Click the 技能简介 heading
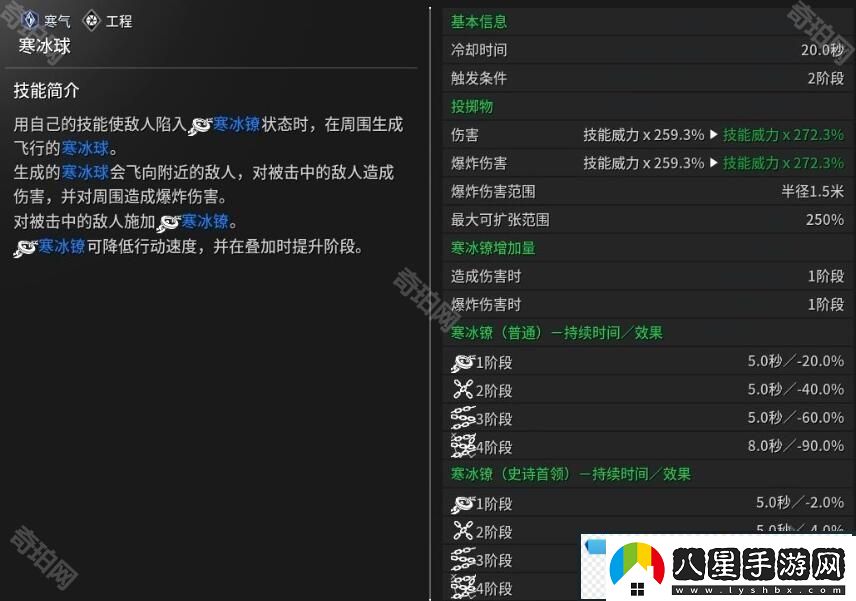 46,91
